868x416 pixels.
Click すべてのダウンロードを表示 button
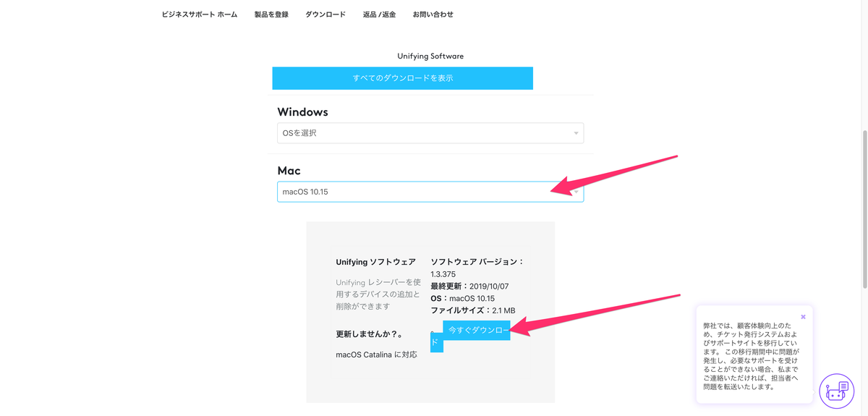[403, 78]
